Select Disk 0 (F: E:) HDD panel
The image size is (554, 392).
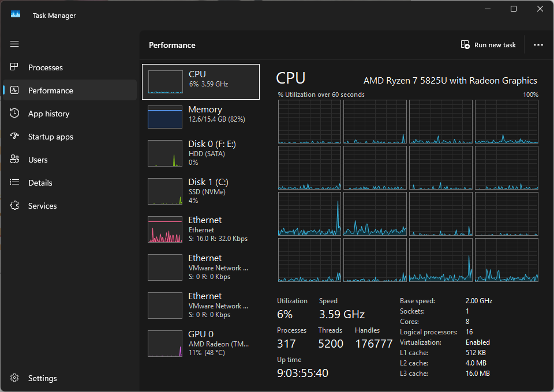[x=201, y=153]
